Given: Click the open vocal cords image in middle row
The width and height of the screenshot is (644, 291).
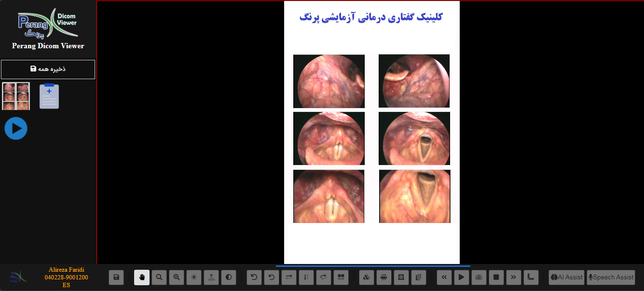Looking at the screenshot, I should click(x=414, y=139).
